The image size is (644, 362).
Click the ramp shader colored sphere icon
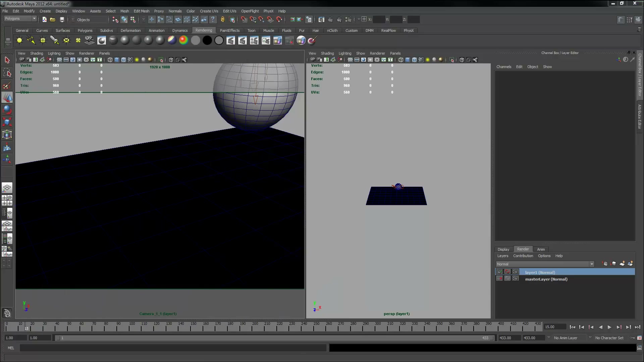tap(183, 41)
